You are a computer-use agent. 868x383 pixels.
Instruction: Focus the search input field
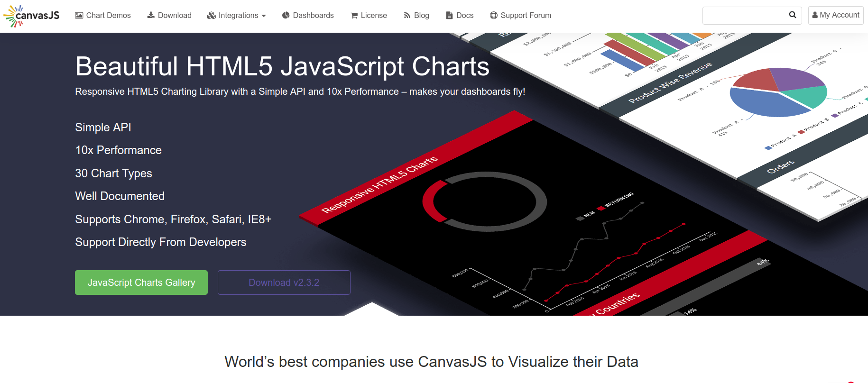[745, 15]
